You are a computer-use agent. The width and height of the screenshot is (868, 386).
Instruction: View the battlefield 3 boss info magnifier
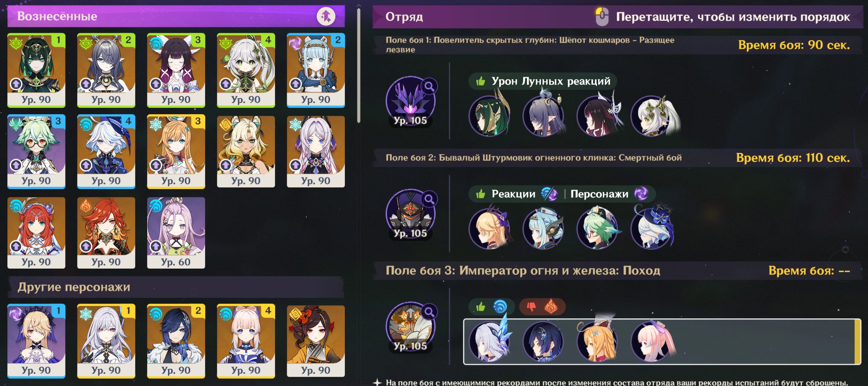(429, 312)
